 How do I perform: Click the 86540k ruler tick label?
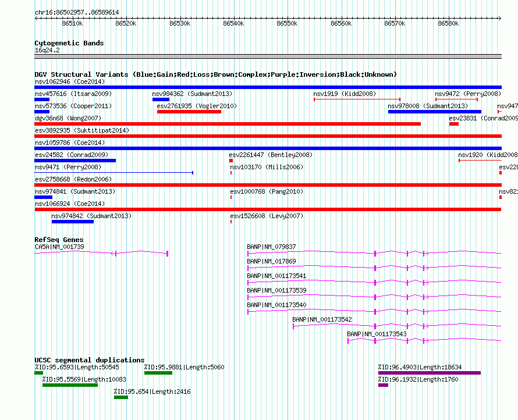(x=233, y=23)
